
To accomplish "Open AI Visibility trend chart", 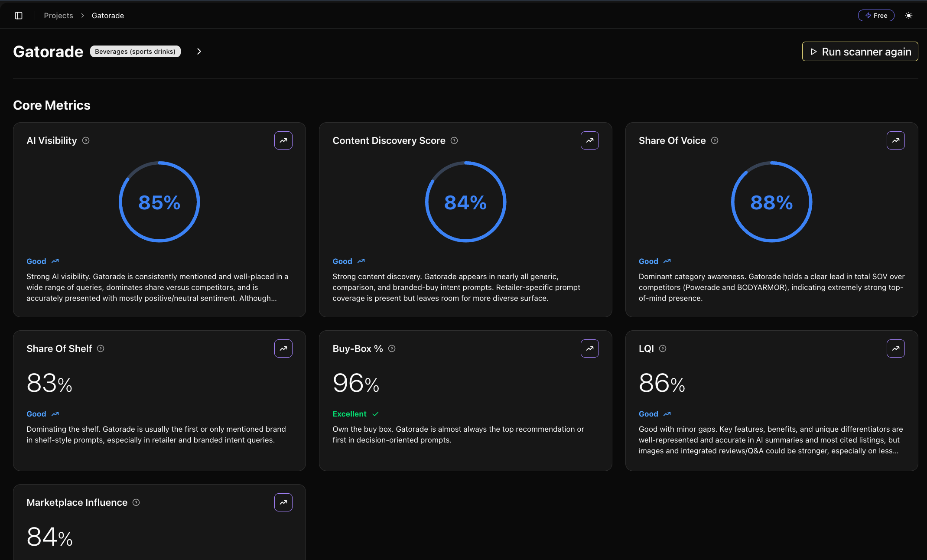I will [283, 140].
